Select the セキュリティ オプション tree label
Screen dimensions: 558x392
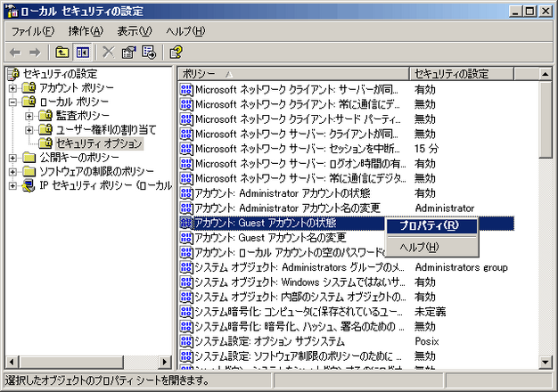pyautogui.click(x=99, y=143)
